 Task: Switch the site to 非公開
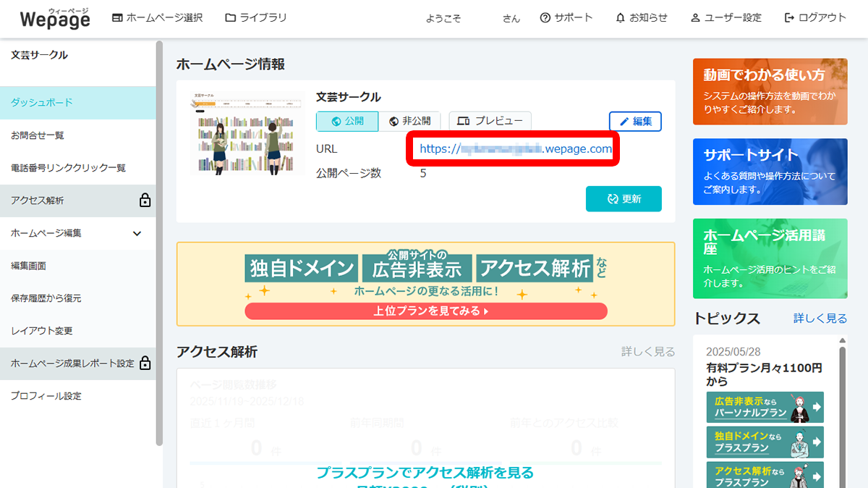411,121
